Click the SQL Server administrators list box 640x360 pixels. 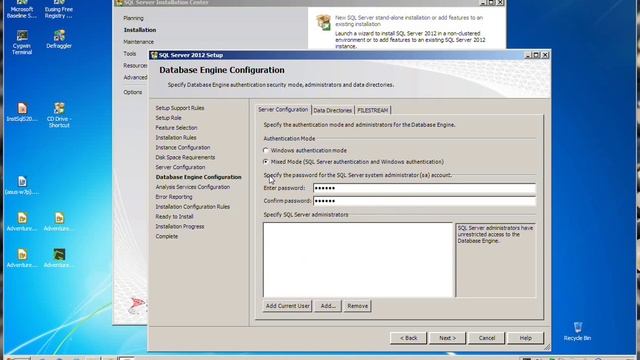pyautogui.click(x=358, y=260)
